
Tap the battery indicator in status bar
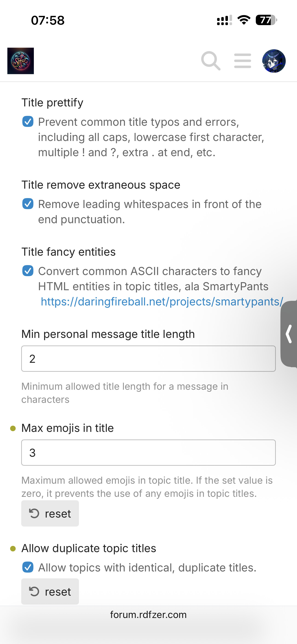click(266, 20)
